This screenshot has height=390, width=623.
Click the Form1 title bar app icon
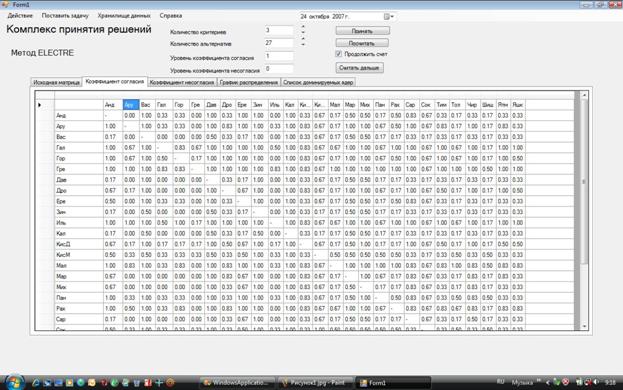tap(5, 4)
